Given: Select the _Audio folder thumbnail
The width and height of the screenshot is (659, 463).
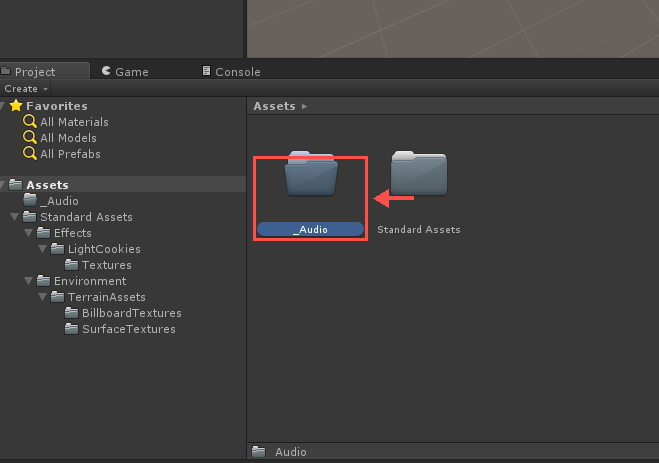Looking at the screenshot, I should (x=311, y=173).
